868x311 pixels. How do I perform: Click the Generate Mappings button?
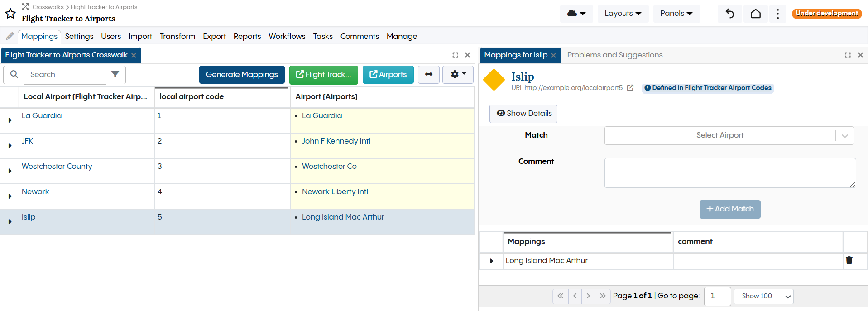(x=242, y=75)
